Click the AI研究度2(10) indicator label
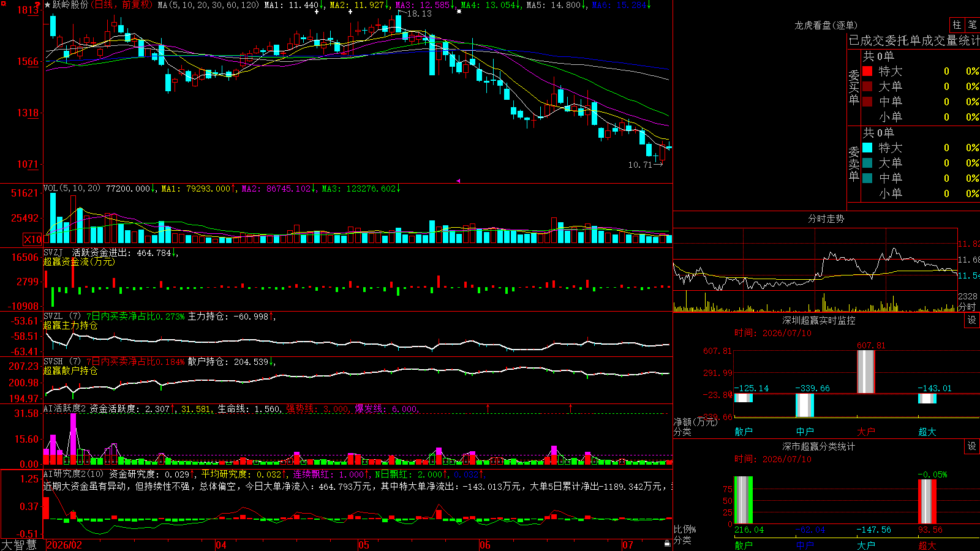This screenshot has height=551, width=980. [x=73, y=474]
